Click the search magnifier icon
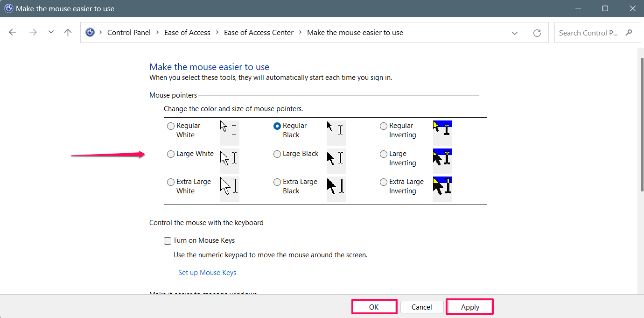This screenshot has height=318, width=644. tap(629, 33)
